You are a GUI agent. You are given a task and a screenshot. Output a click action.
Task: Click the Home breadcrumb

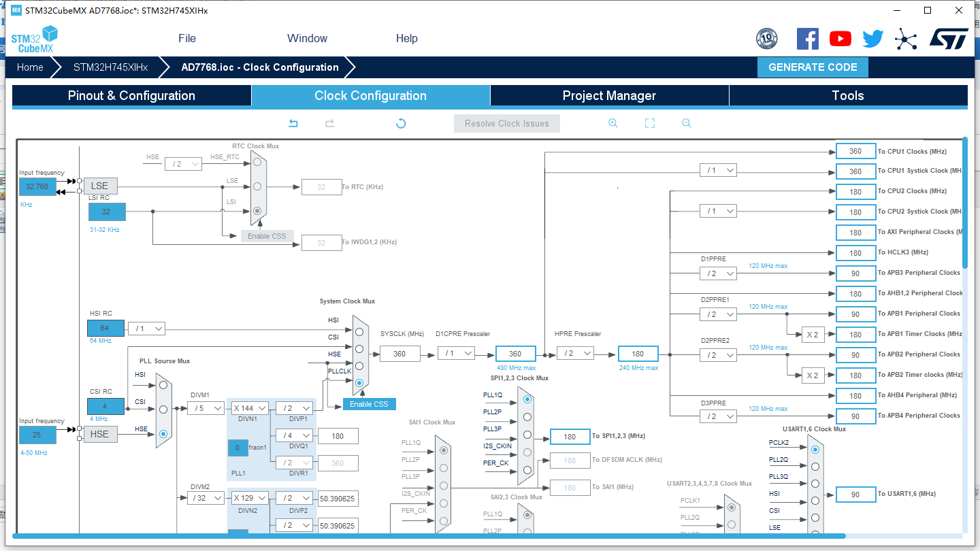[x=30, y=67]
